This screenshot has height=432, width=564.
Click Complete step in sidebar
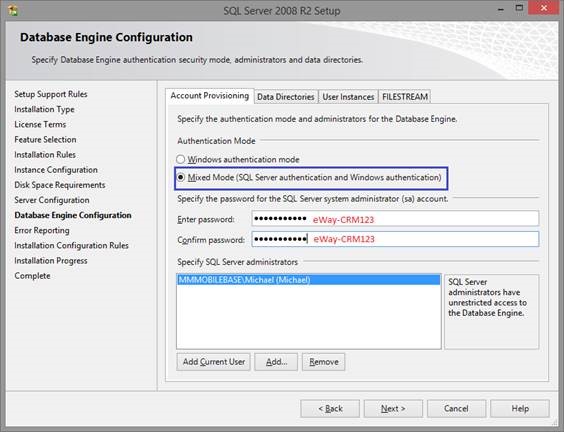tap(32, 276)
